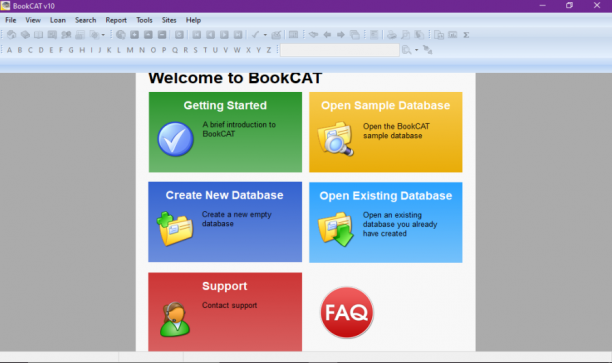Jump to letter M in the alphabet bar

pyautogui.click(x=130, y=50)
